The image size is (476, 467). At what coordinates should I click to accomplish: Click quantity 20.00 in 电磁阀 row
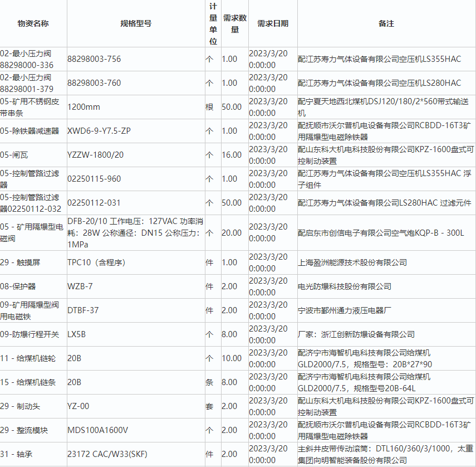click(235, 233)
